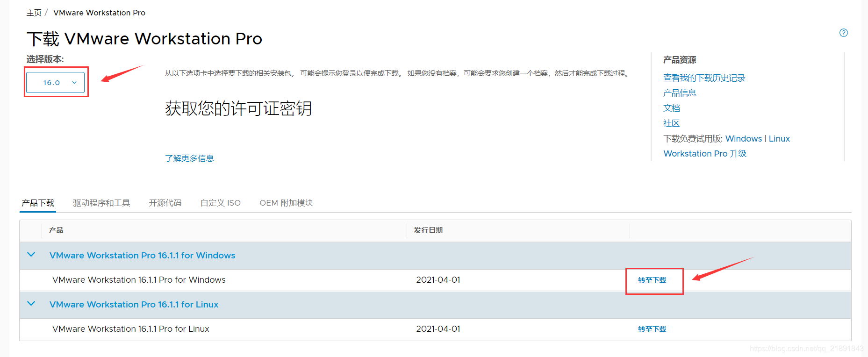Click 转至下载 for Windows version
Image resolution: width=868 pixels, height=357 pixels.
[652, 280]
